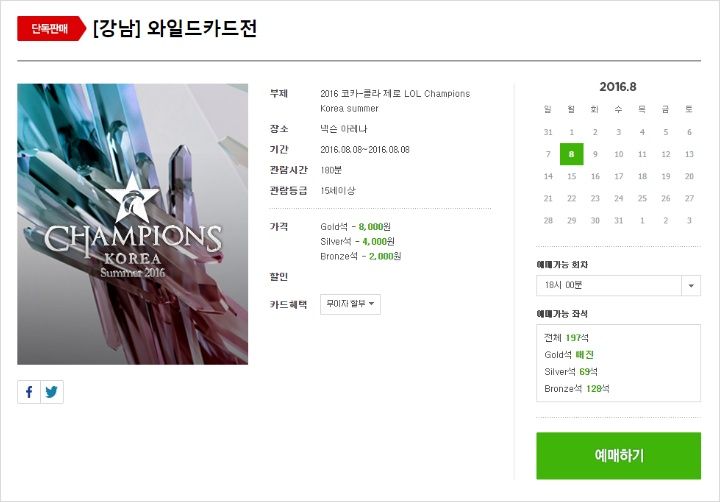Select date 22 on the calendar
The image size is (720, 502).
[572, 198]
